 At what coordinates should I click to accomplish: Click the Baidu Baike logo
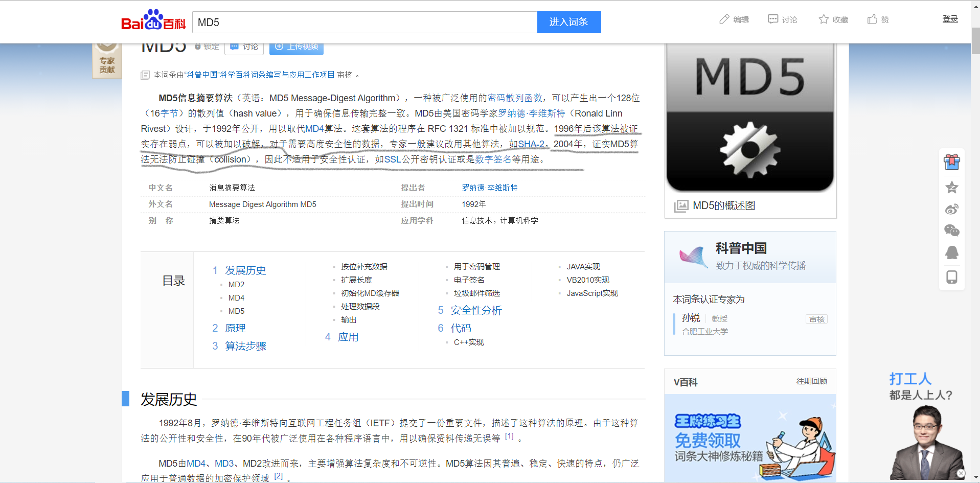[x=153, y=20]
